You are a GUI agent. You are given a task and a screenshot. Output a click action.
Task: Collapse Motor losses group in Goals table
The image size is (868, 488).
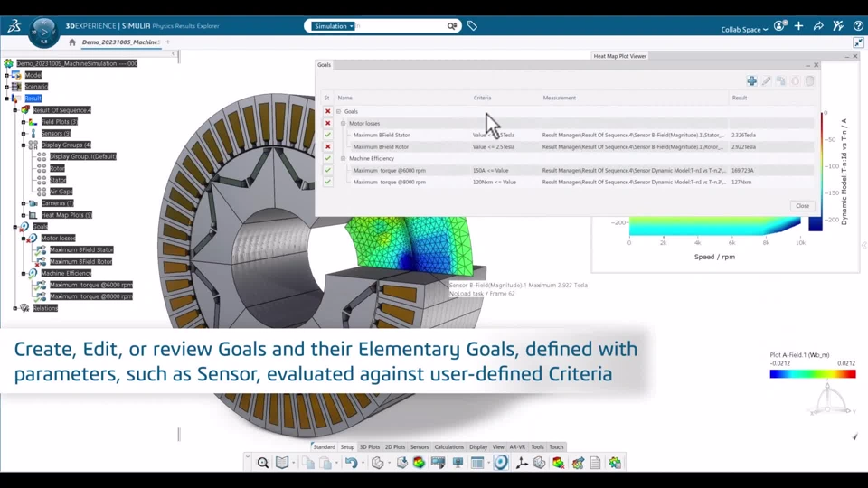point(344,124)
